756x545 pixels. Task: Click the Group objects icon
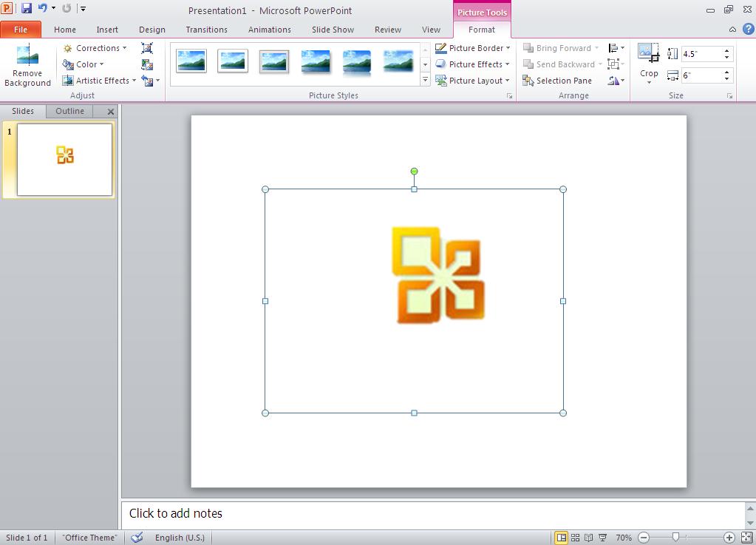pos(616,64)
